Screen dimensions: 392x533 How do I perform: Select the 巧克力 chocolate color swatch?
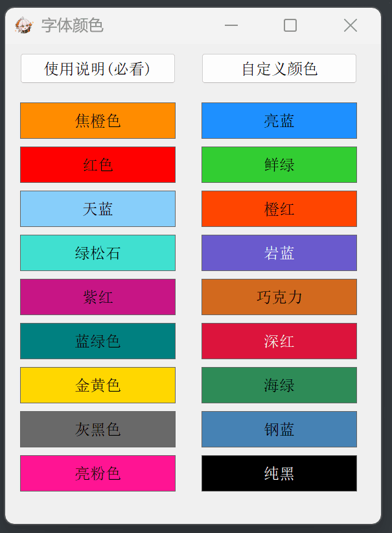[x=279, y=297]
